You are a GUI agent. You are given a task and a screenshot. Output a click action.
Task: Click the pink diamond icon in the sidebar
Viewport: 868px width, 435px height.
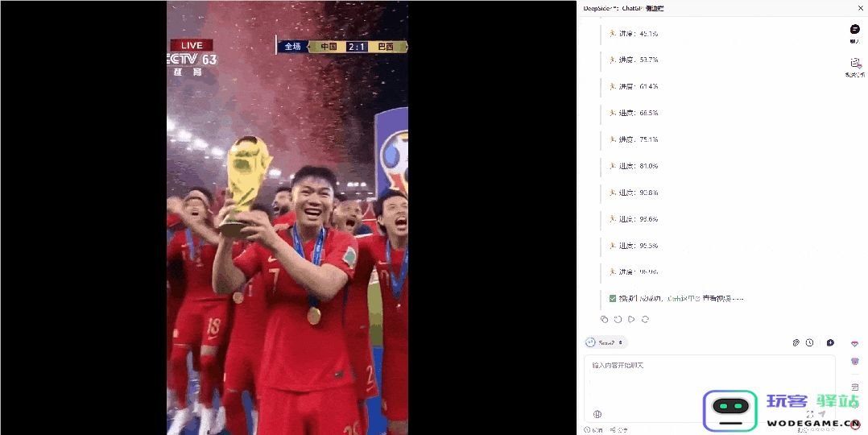click(x=855, y=343)
